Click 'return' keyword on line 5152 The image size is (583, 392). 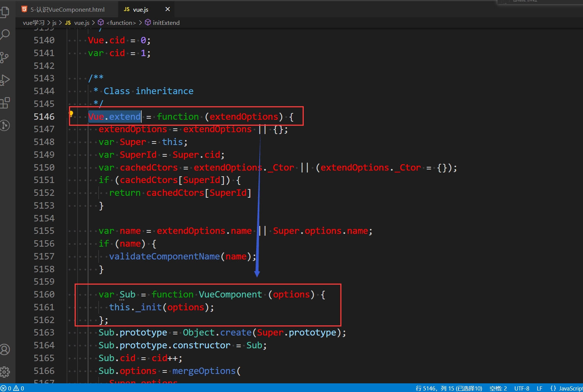click(125, 193)
